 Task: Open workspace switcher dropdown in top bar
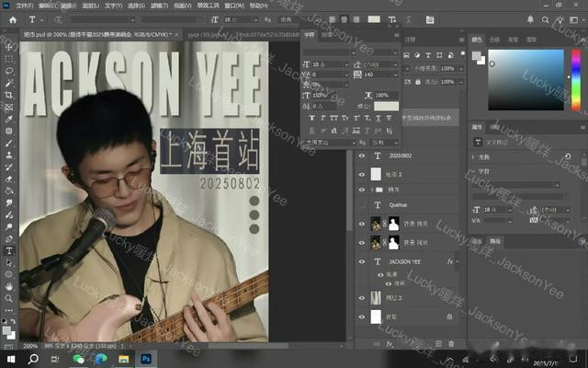pyautogui.click(x=573, y=19)
